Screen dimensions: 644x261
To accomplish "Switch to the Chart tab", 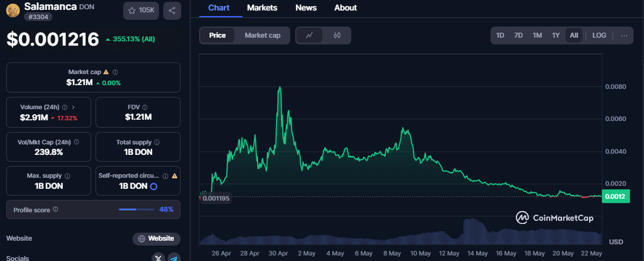I will point(219,8).
